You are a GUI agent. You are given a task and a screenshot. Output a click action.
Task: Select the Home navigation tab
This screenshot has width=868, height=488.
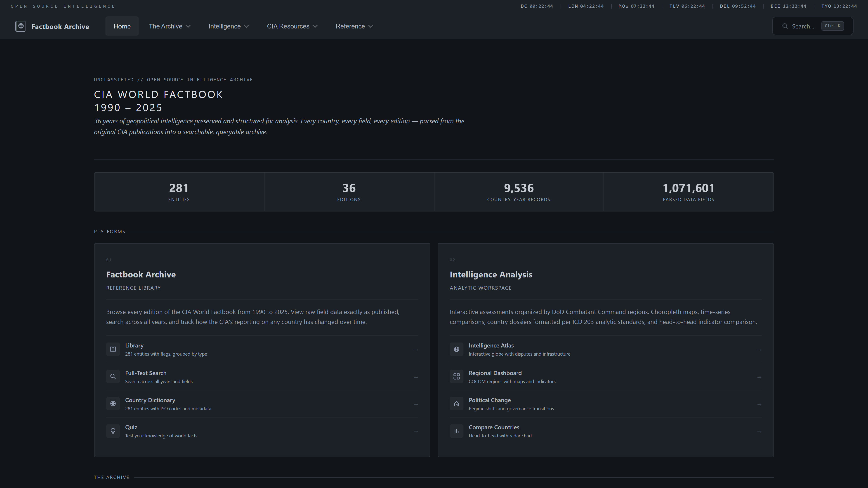[122, 26]
